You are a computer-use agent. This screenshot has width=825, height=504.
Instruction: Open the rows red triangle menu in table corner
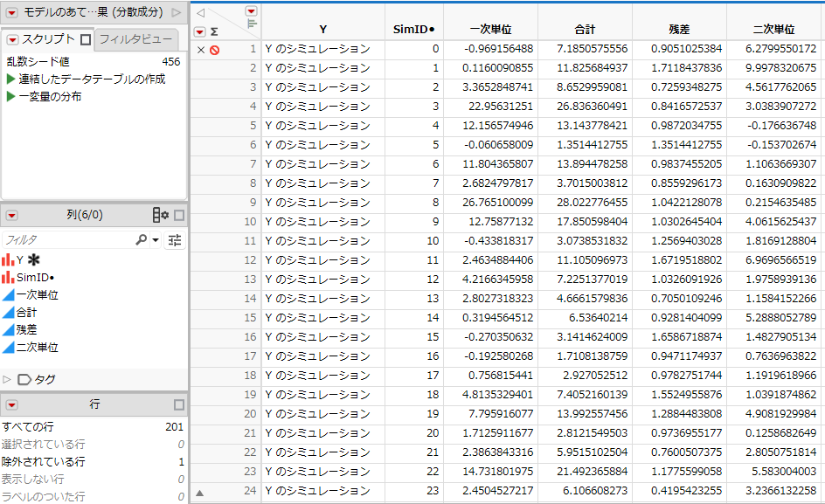tap(199, 32)
